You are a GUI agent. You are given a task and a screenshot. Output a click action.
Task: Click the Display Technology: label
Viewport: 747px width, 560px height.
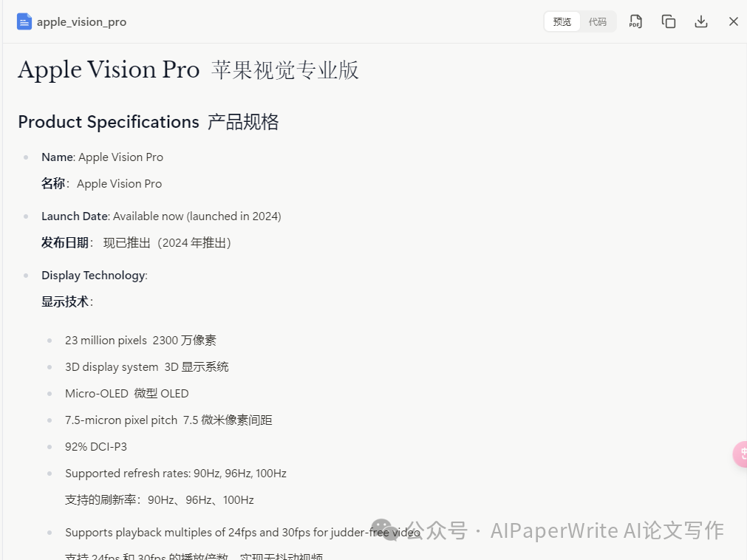[x=95, y=276]
